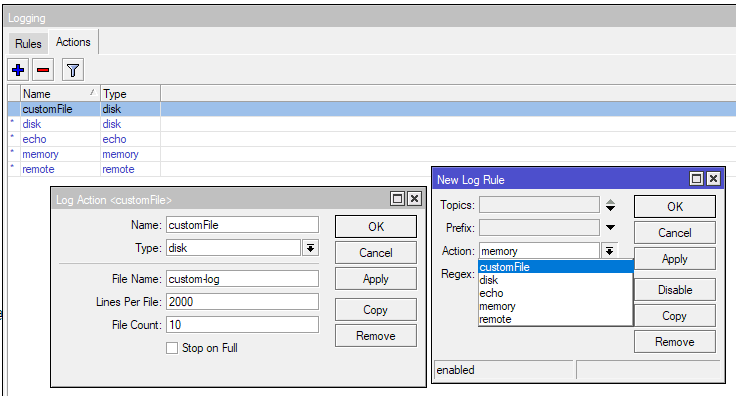The height and width of the screenshot is (396, 736).
Task: Click the Lines Per File field
Action: click(x=242, y=302)
